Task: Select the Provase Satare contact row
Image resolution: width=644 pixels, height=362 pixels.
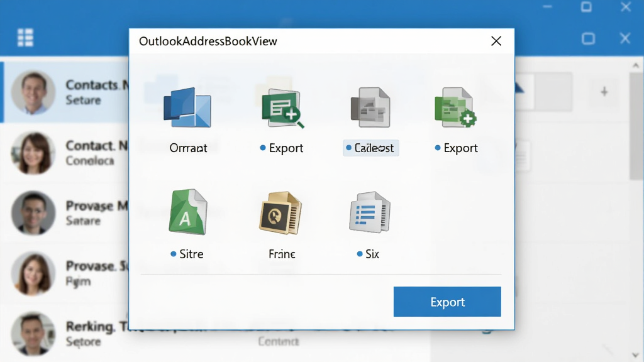Action: (65, 212)
